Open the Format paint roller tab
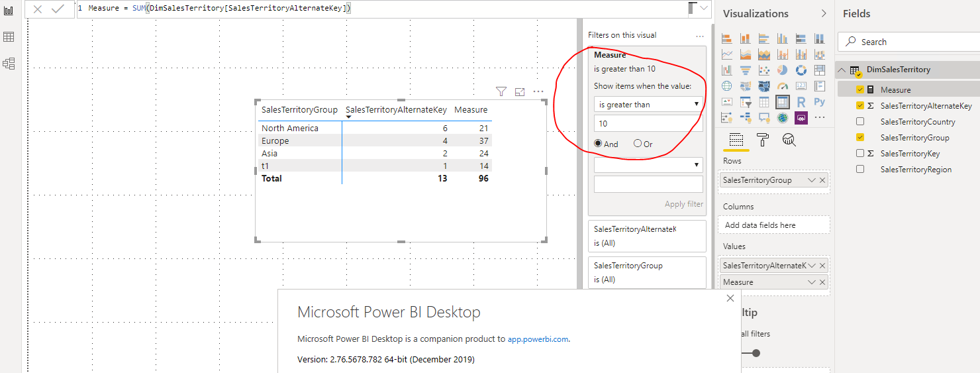 [763, 139]
